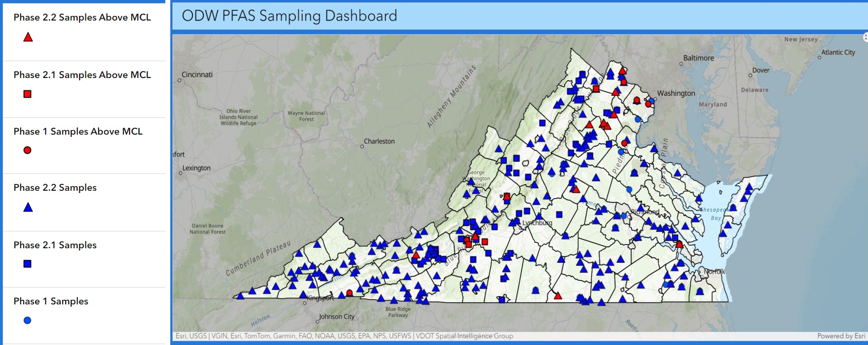Click the 'Phase 1 Samples' legend label
The image size is (868, 345).
[x=51, y=301]
